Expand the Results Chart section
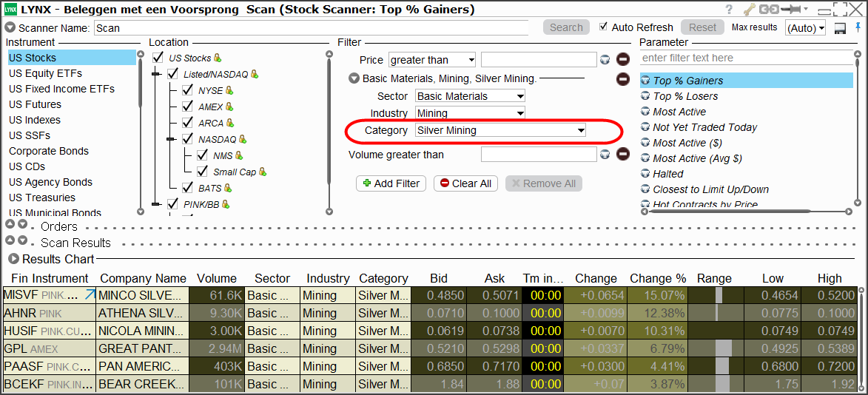Image resolution: width=868 pixels, height=395 pixels. 13,259
